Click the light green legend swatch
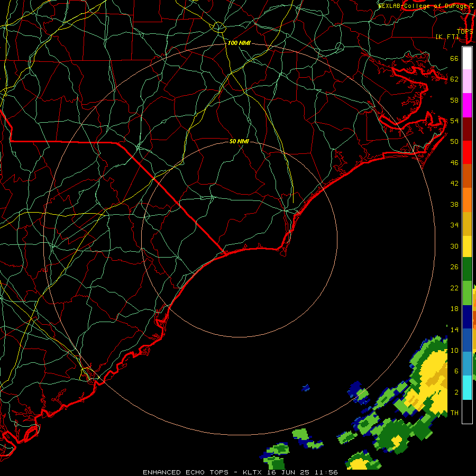The height and width of the screenshot is (476, 476). [x=467, y=293]
